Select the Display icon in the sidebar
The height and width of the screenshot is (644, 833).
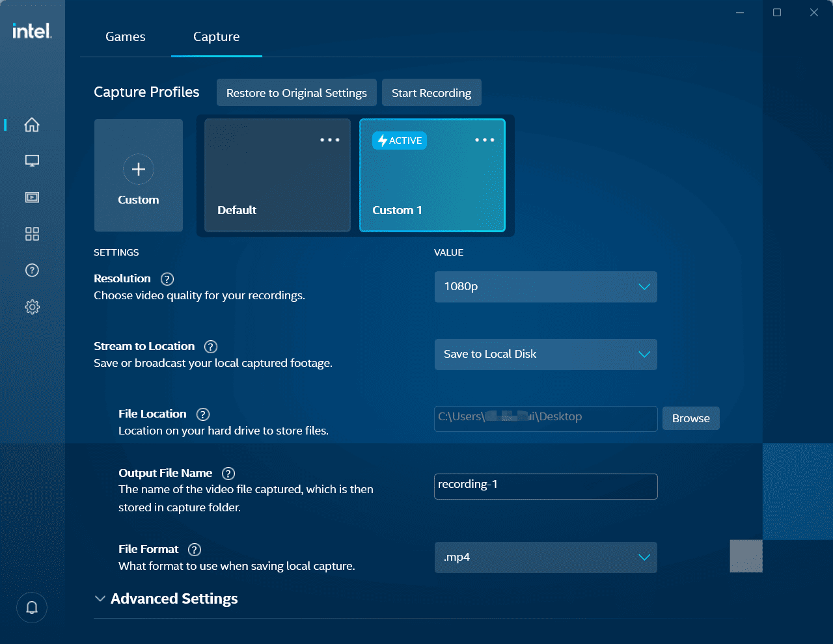31,161
